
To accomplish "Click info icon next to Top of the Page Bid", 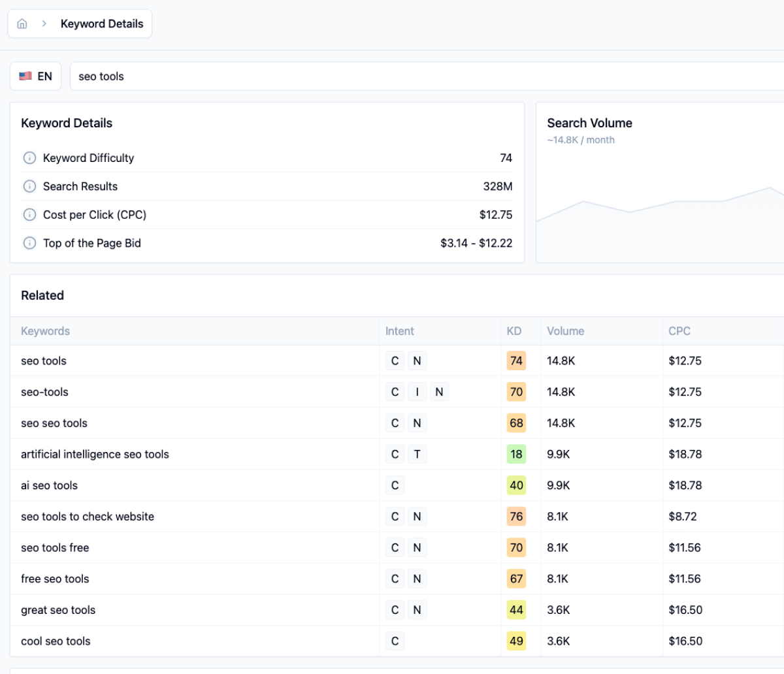I will point(29,243).
